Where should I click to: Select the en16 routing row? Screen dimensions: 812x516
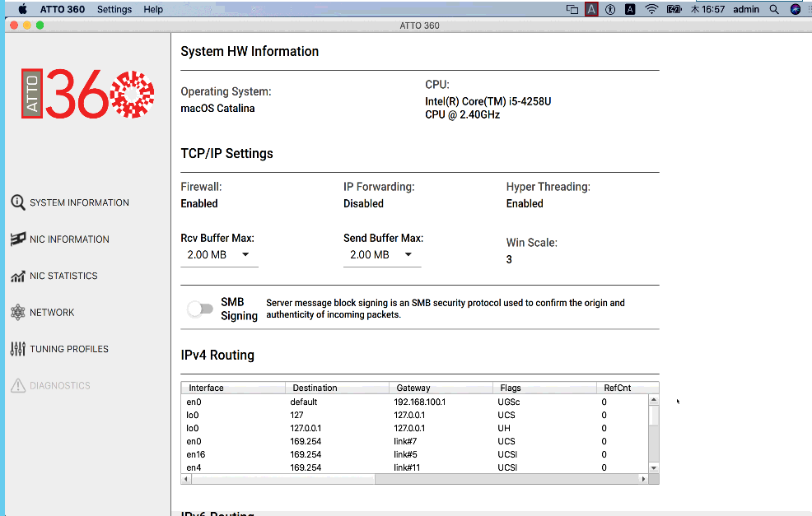[x=415, y=454]
